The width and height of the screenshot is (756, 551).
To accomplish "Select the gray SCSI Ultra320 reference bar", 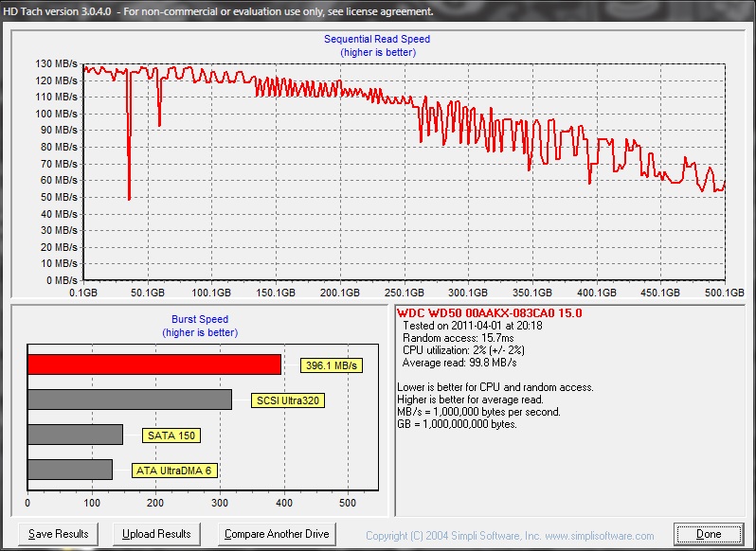I will coord(130,400).
